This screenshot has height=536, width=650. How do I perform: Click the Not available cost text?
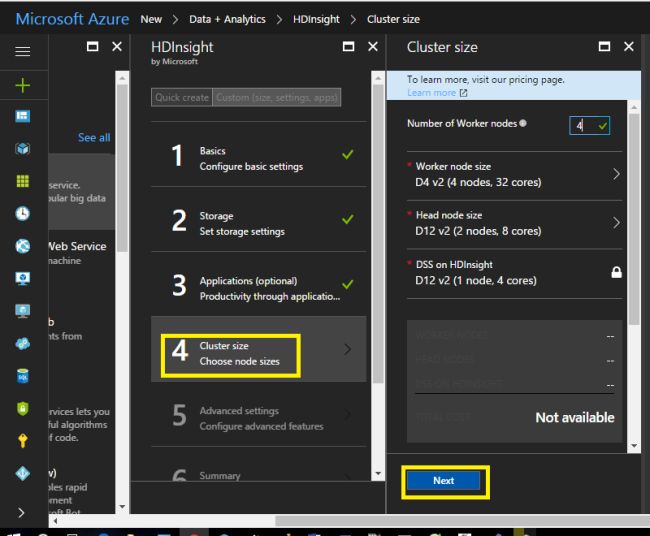[575, 417]
